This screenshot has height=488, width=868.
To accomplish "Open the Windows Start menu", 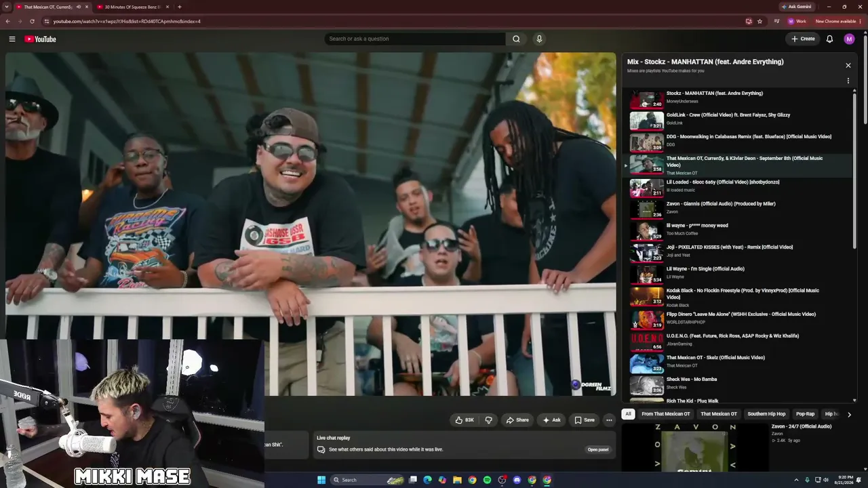I will 321,480.
